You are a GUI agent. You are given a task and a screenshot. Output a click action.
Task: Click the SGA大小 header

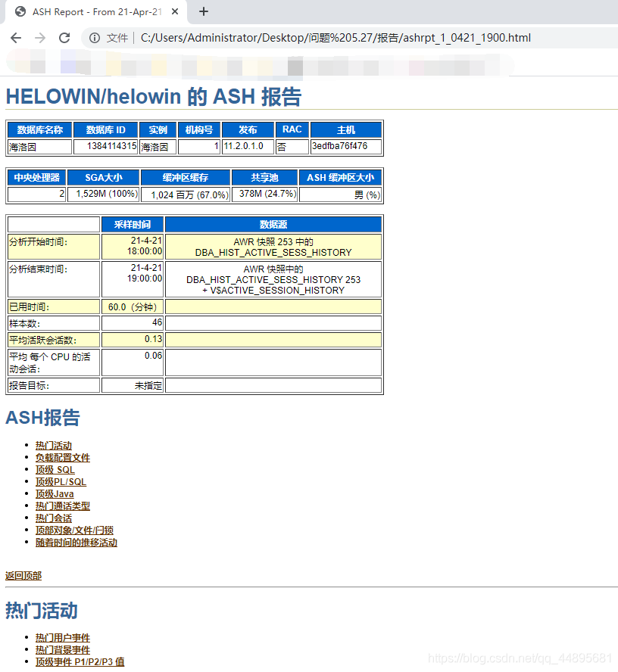pyautogui.click(x=103, y=177)
